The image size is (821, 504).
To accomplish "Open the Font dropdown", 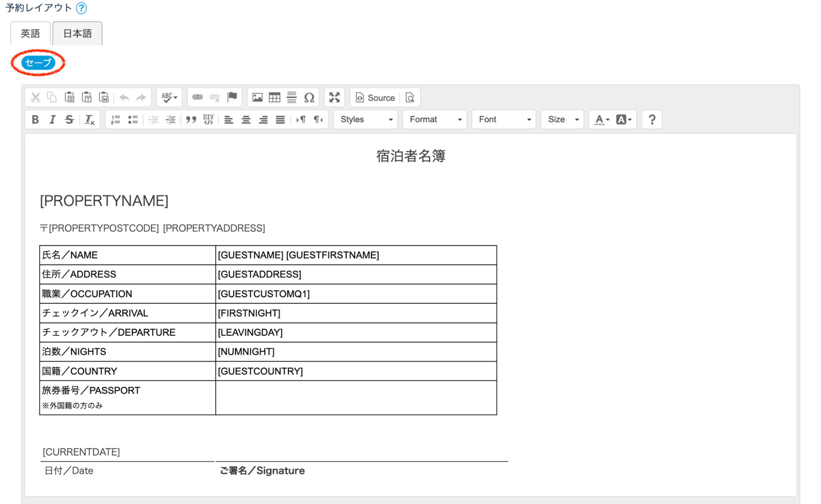I will point(504,119).
